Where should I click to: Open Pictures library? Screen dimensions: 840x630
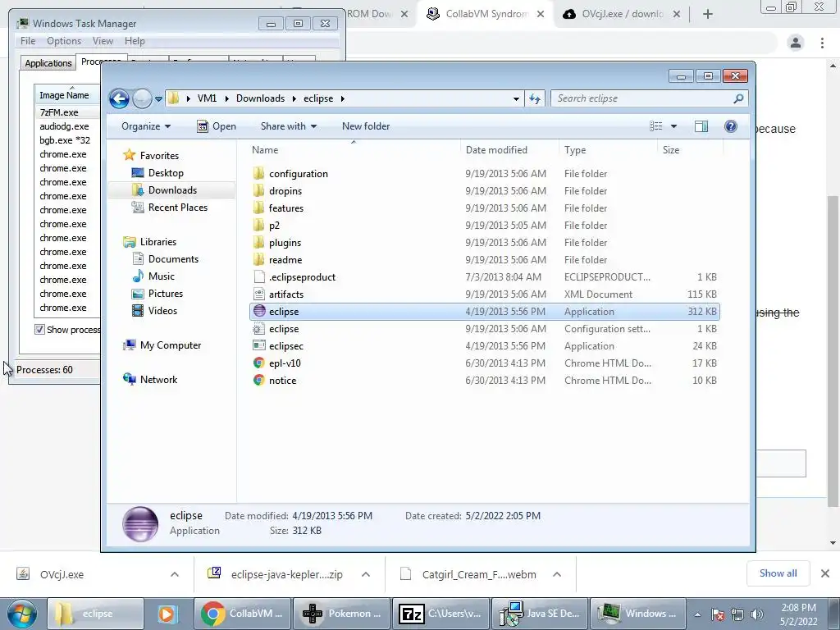(x=165, y=293)
